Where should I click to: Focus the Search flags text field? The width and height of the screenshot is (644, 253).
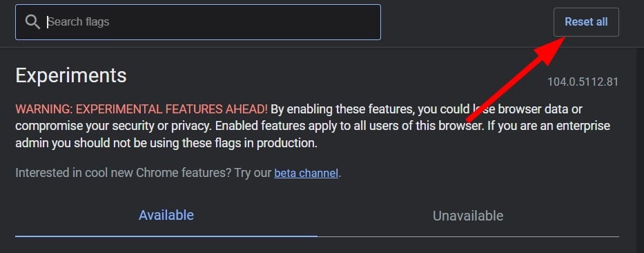198,22
